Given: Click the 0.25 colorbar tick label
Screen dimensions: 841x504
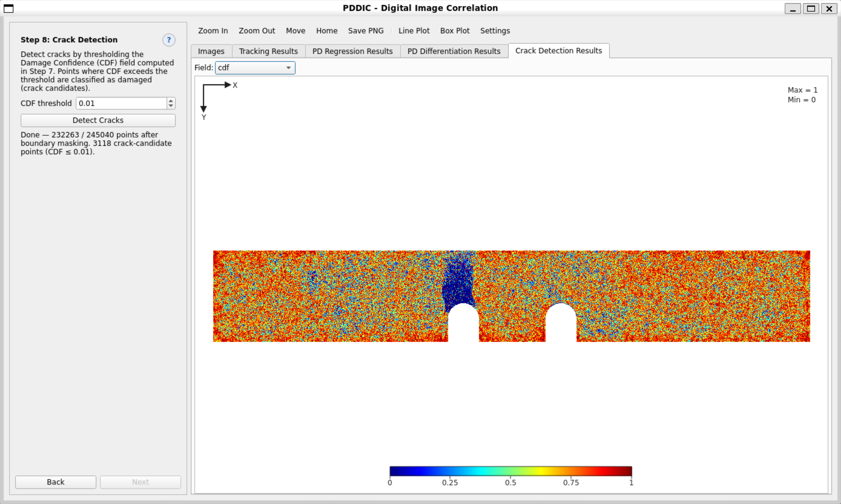Looking at the screenshot, I should click(x=450, y=483).
